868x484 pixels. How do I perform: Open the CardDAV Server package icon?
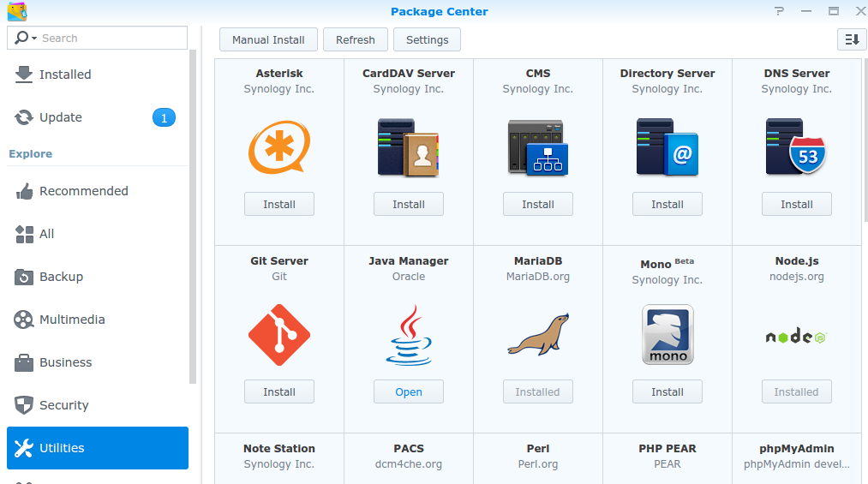pyautogui.click(x=409, y=147)
